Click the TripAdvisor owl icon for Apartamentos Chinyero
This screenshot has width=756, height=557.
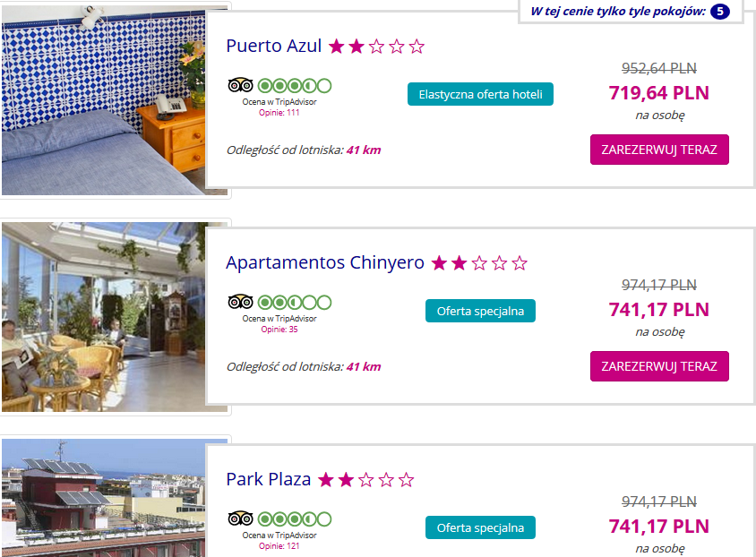[x=240, y=303]
